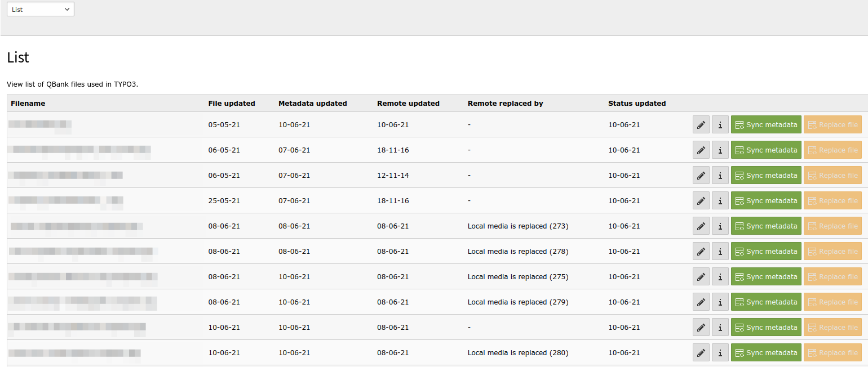Show info for the file updated 05-05-21

pyautogui.click(x=720, y=125)
